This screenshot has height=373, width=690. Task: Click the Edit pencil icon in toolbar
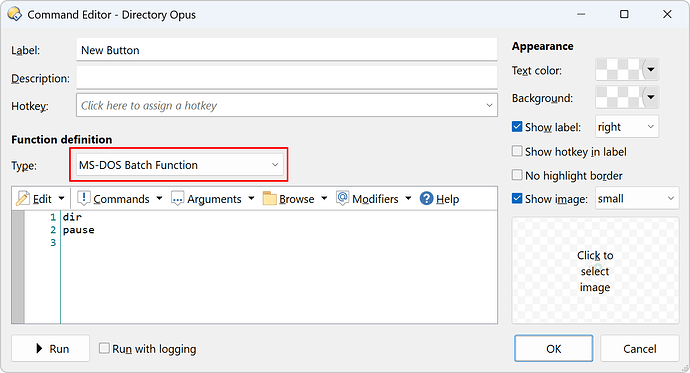click(x=22, y=199)
